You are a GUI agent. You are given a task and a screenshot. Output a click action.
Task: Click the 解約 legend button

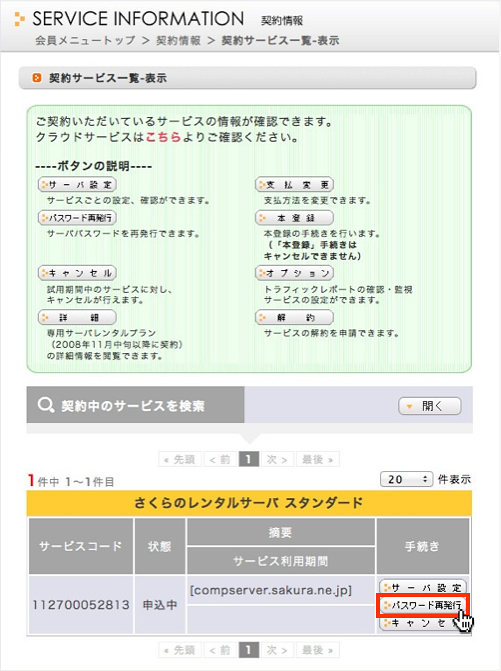click(294, 318)
